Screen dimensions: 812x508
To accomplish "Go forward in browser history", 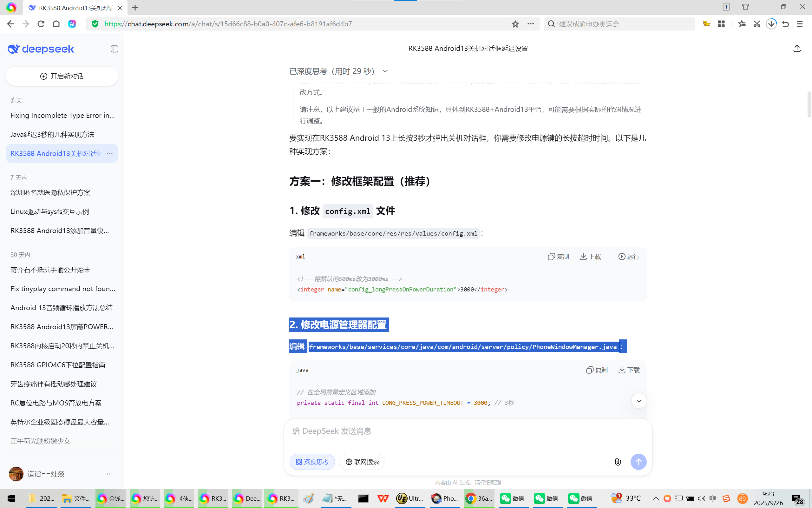I will 25,24.
